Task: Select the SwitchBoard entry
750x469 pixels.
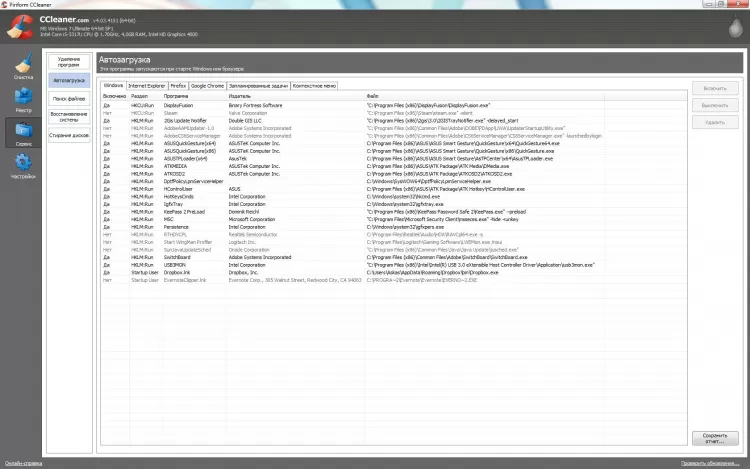Action: [x=394, y=257]
